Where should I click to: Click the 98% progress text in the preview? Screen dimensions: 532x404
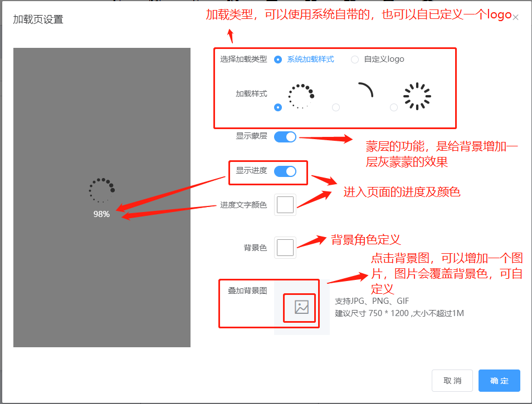101,214
